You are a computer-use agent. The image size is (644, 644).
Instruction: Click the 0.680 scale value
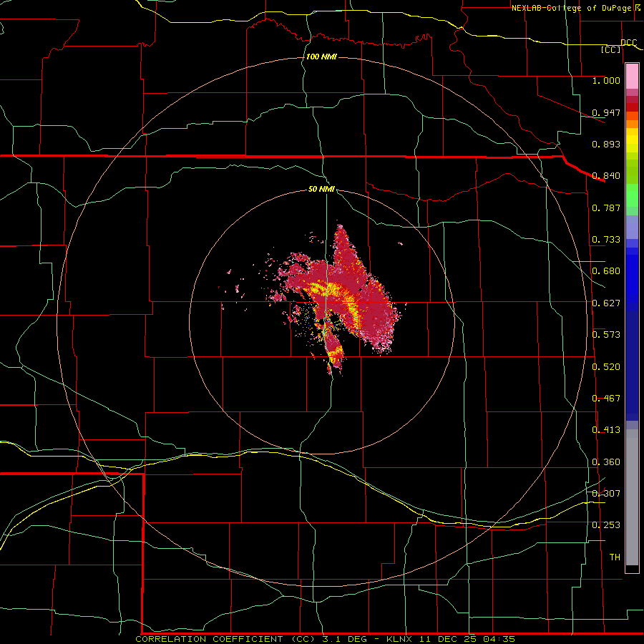[x=606, y=271]
